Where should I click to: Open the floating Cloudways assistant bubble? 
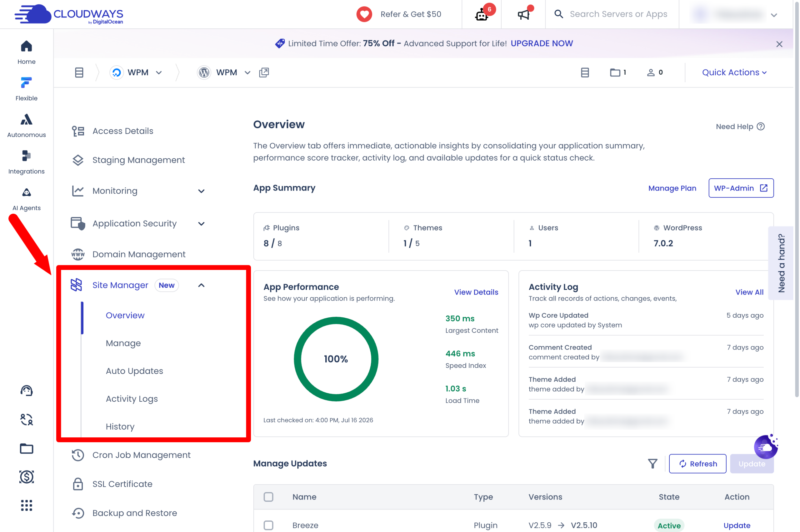coord(766,447)
